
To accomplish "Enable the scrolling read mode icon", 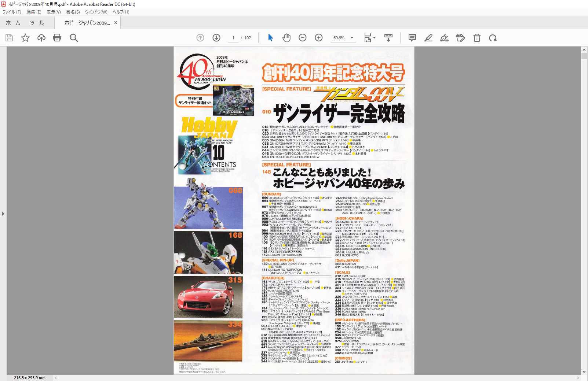I will click(388, 38).
